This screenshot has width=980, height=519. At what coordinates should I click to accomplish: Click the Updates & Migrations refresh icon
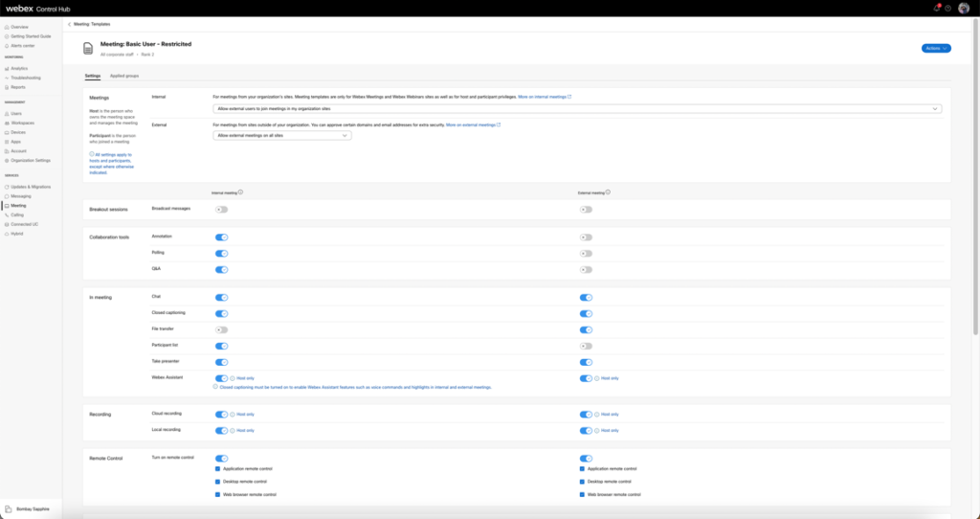[x=7, y=187]
